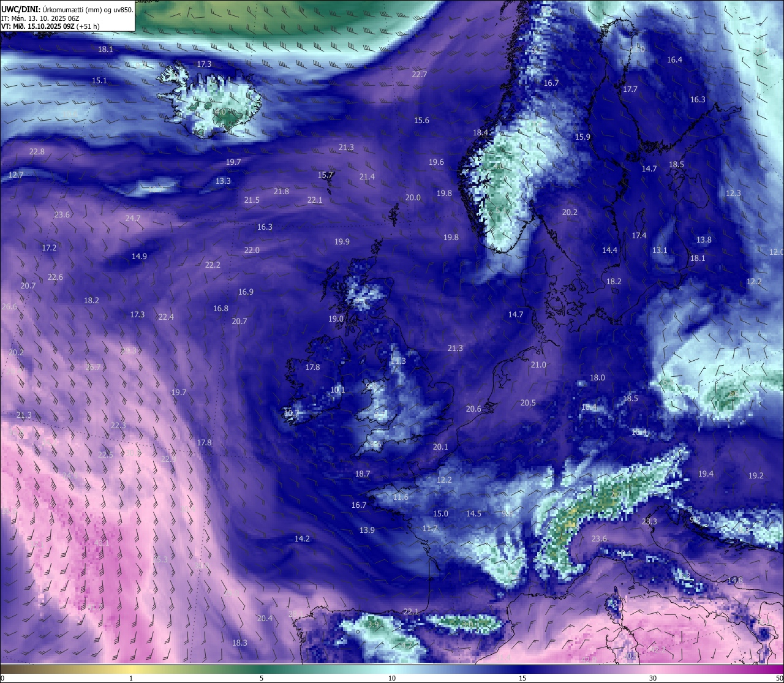Click the 13.8 value on the map
This screenshot has width=784, height=683.
pos(704,240)
